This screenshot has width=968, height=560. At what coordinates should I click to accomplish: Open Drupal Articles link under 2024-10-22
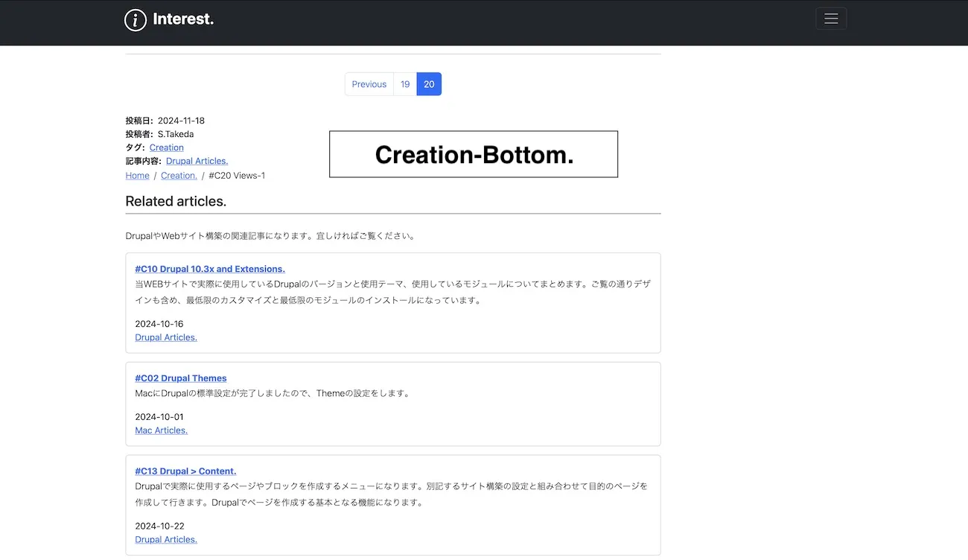click(166, 540)
